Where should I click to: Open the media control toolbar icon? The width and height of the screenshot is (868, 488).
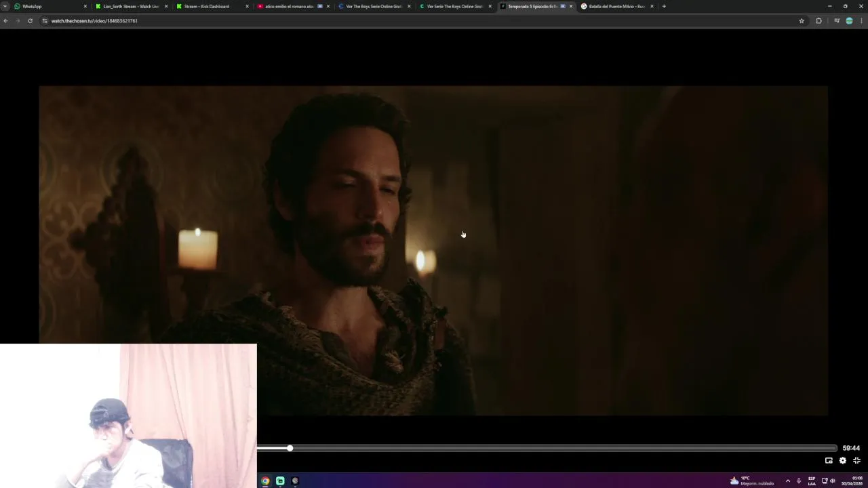[x=837, y=21]
